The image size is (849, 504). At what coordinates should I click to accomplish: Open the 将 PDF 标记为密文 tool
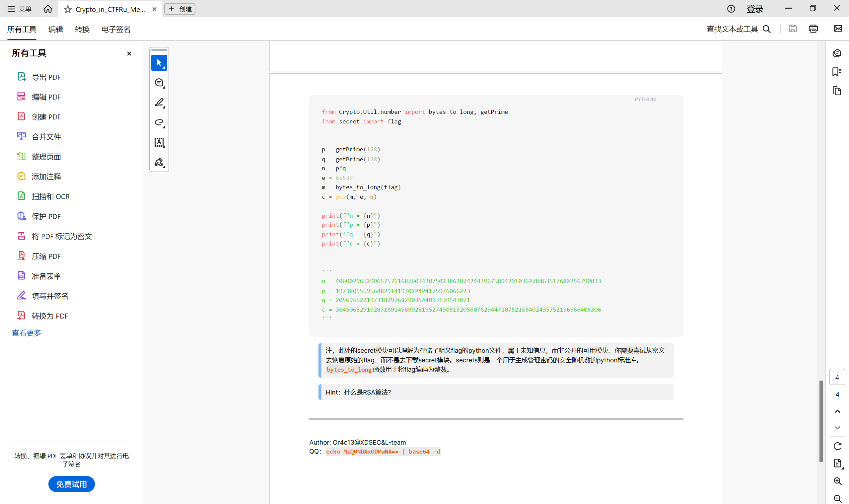[55, 236]
